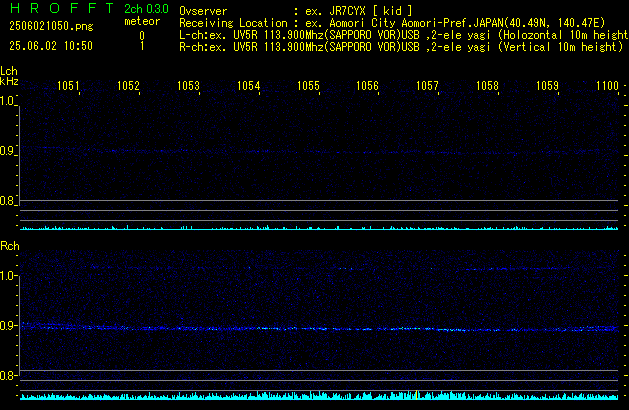Click the 1059 time marker
Viewport: 629px width, 410px height.
(547, 86)
